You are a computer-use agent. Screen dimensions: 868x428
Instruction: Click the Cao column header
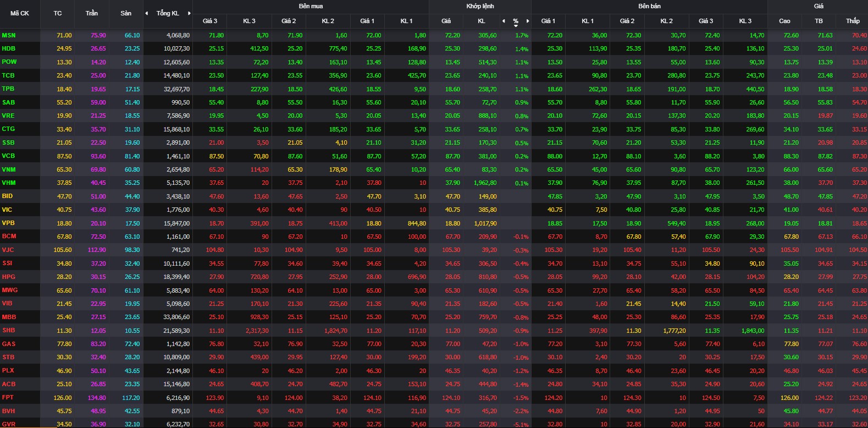tap(784, 21)
